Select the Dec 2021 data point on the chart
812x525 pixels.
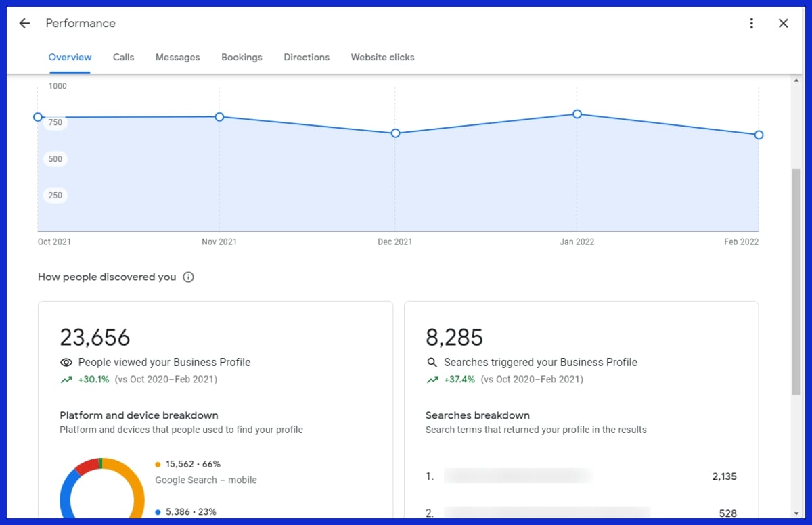tap(395, 133)
